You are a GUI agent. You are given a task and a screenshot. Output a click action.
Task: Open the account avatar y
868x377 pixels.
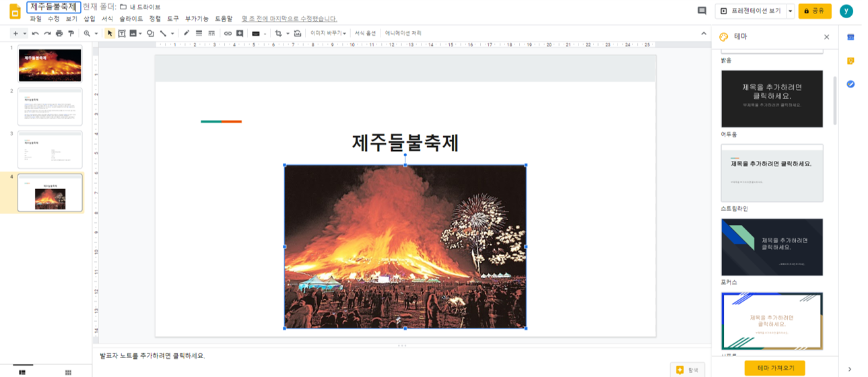pyautogui.click(x=846, y=11)
